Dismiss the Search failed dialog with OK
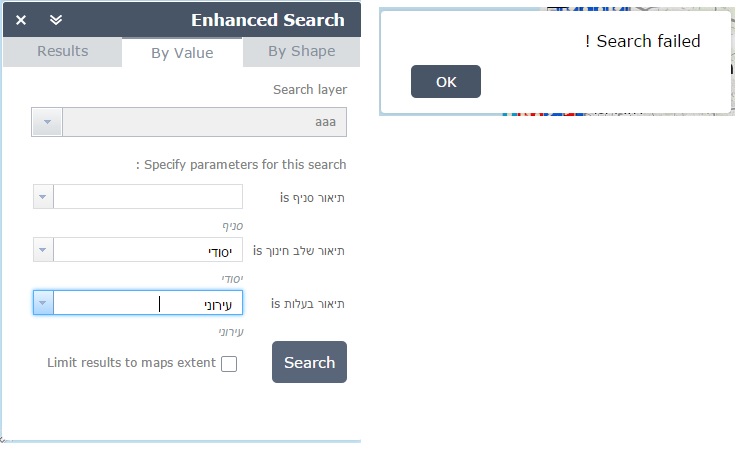This screenshot has width=741, height=454. tap(446, 82)
